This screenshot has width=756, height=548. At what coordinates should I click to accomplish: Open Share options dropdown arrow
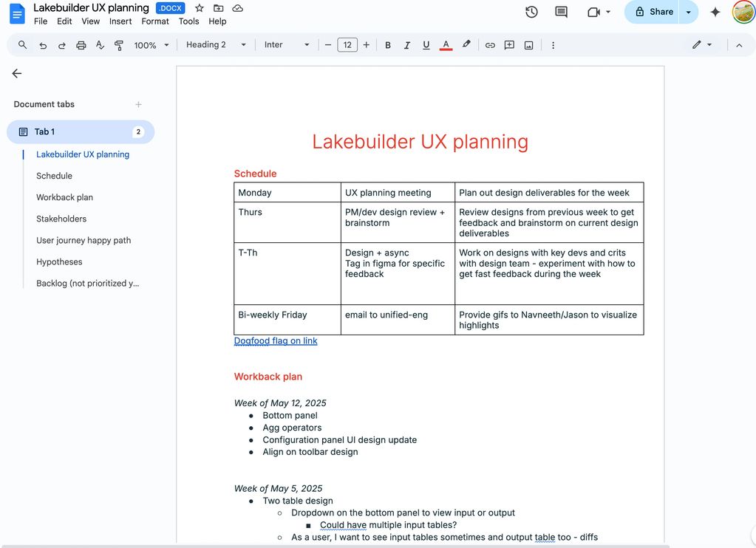pyautogui.click(x=689, y=12)
